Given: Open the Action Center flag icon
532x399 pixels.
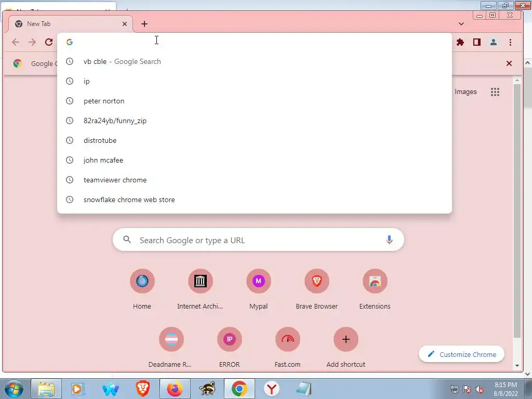Looking at the screenshot, I should click(x=467, y=390).
